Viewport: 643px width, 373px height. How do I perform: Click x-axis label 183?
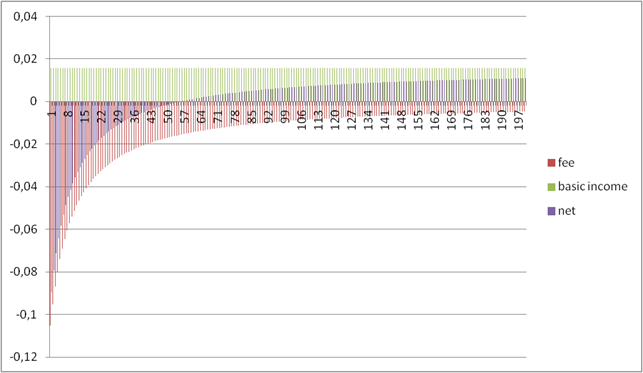(486, 119)
